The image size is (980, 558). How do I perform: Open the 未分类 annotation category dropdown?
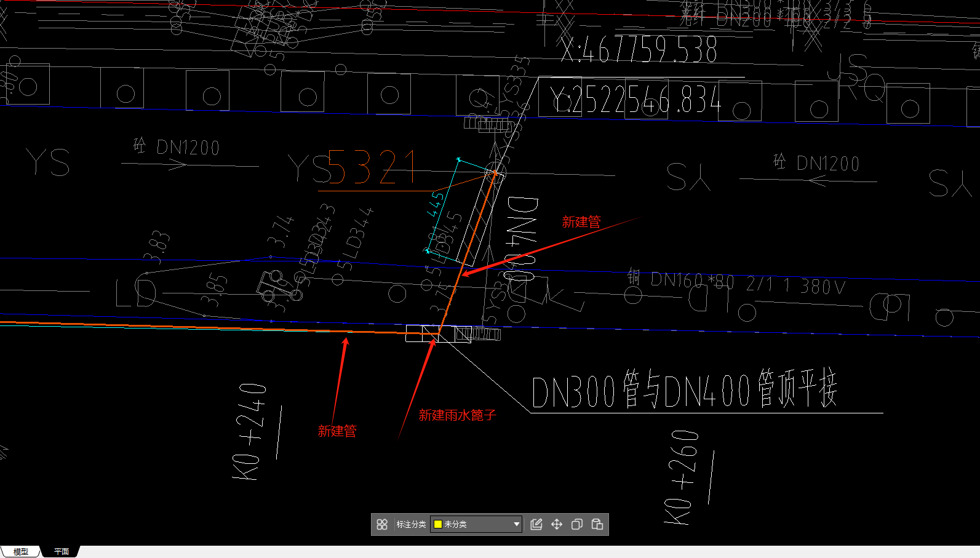coord(476,524)
